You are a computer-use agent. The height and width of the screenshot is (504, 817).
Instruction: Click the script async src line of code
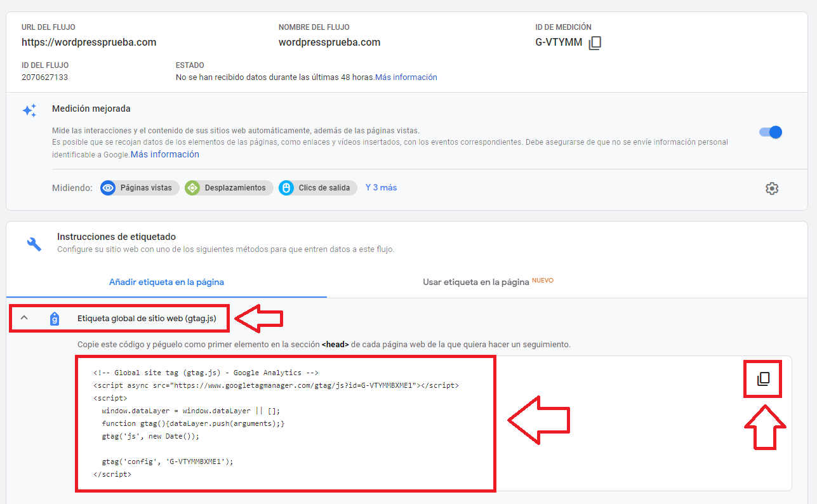276,385
